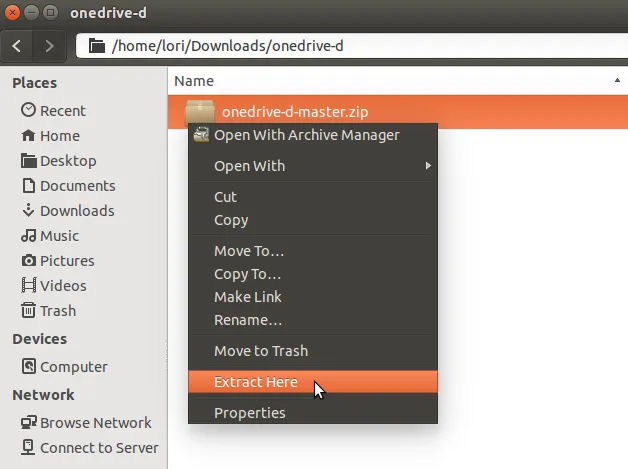Click Extract Here in the context menu
The image size is (628, 469).
pyautogui.click(x=313, y=382)
